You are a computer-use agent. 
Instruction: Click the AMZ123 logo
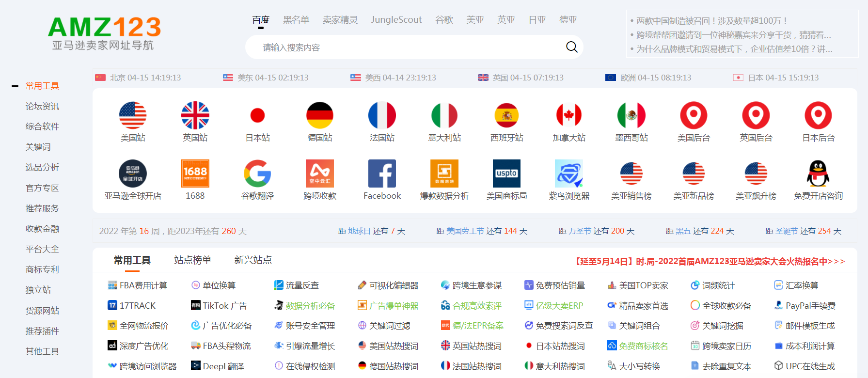(x=104, y=33)
